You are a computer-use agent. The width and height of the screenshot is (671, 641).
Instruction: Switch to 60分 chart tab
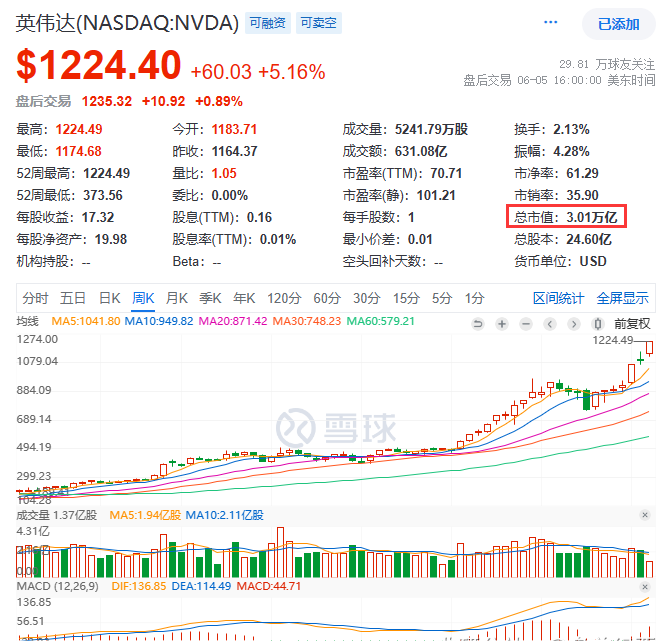click(x=327, y=298)
